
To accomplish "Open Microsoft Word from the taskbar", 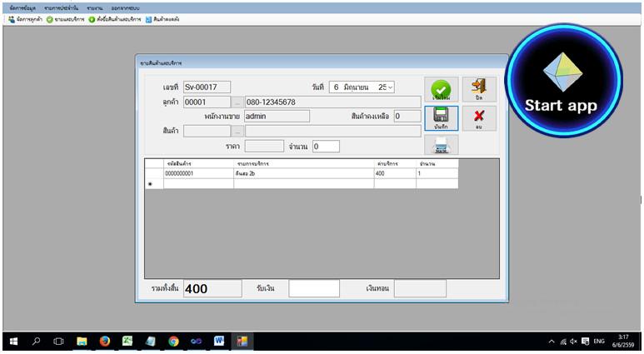I will 219,342.
